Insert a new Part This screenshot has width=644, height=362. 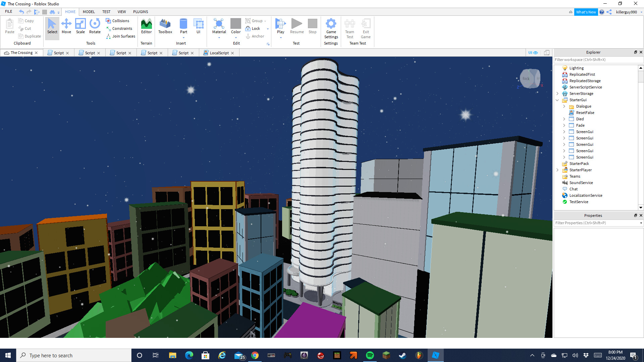[183, 24]
